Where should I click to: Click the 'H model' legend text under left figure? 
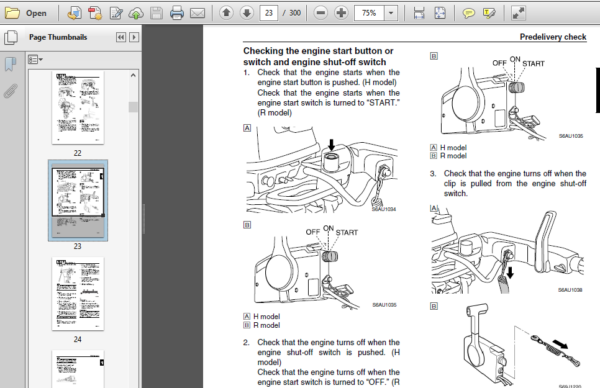tap(266, 316)
